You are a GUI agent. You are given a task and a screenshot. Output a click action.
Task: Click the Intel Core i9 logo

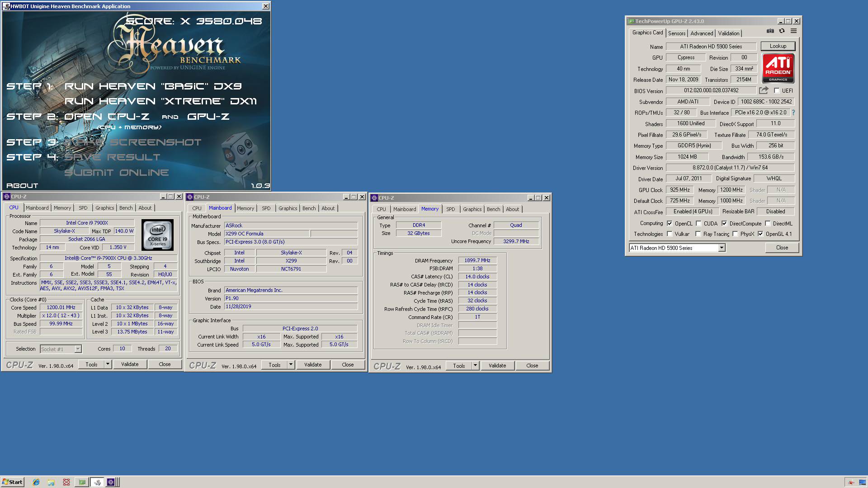157,235
